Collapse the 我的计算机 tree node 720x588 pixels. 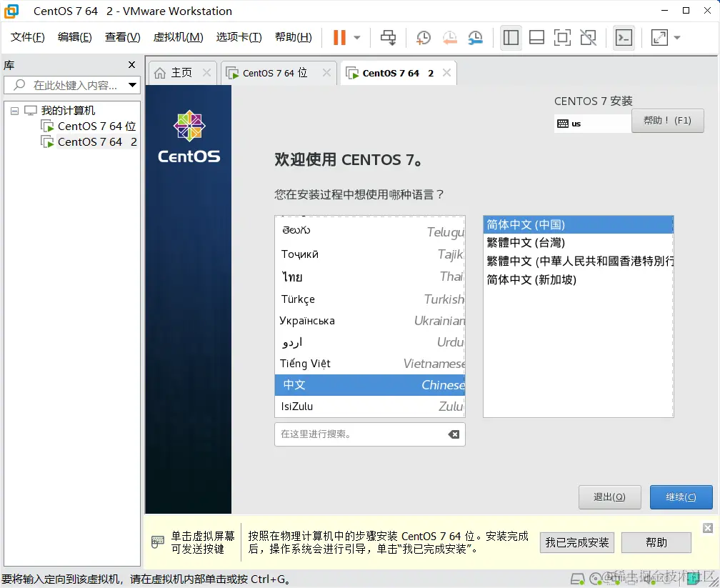[14, 110]
